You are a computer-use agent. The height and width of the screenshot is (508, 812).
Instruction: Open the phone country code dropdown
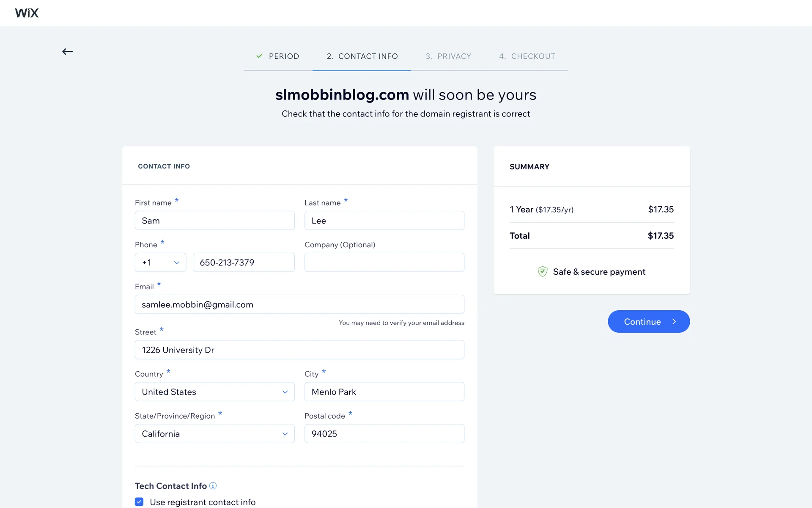[x=160, y=262]
